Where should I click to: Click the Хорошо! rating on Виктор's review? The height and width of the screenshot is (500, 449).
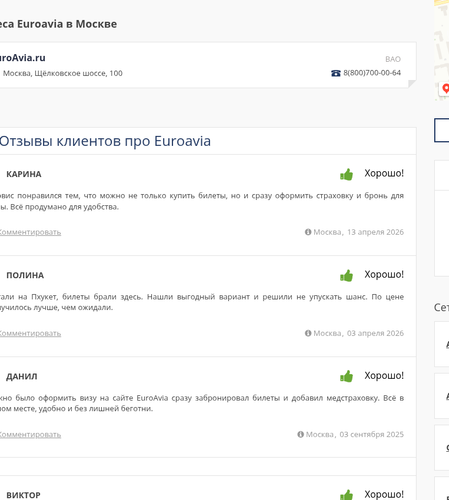pos(384,494)
